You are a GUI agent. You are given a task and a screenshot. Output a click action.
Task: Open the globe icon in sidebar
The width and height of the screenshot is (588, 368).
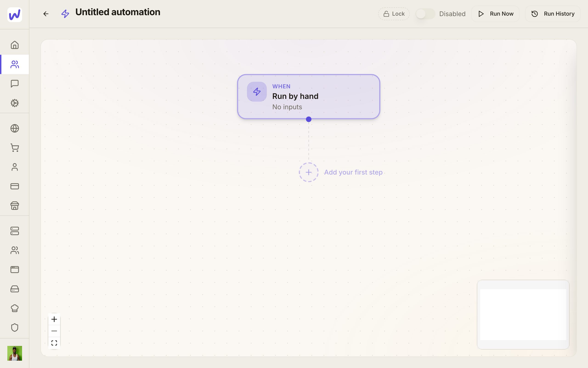[x=14, y=128]
